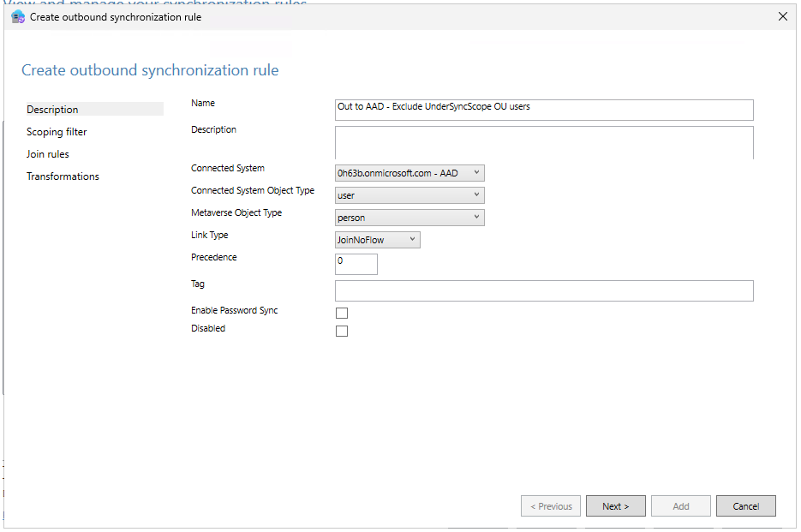Image resolution: width=801 pixels, height=532 pixels.
Task: Open the Metaverse Object Type dropdown
Action: 409,217
